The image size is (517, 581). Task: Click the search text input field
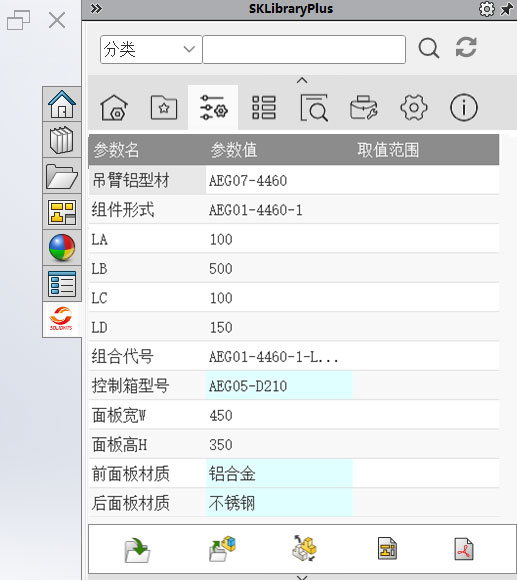[x=304, y=49]
